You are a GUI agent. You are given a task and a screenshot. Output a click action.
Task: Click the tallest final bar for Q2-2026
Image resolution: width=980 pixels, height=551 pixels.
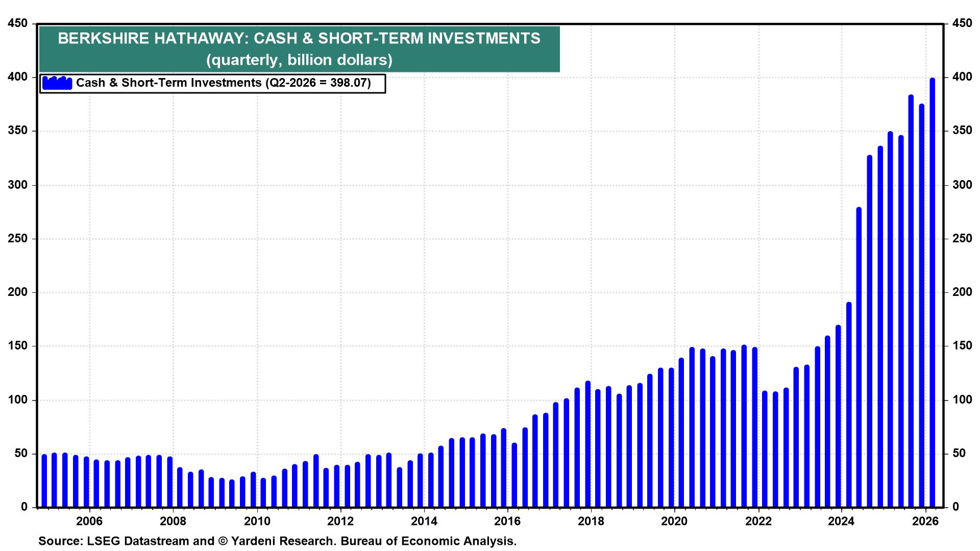[x=932, y=293]
